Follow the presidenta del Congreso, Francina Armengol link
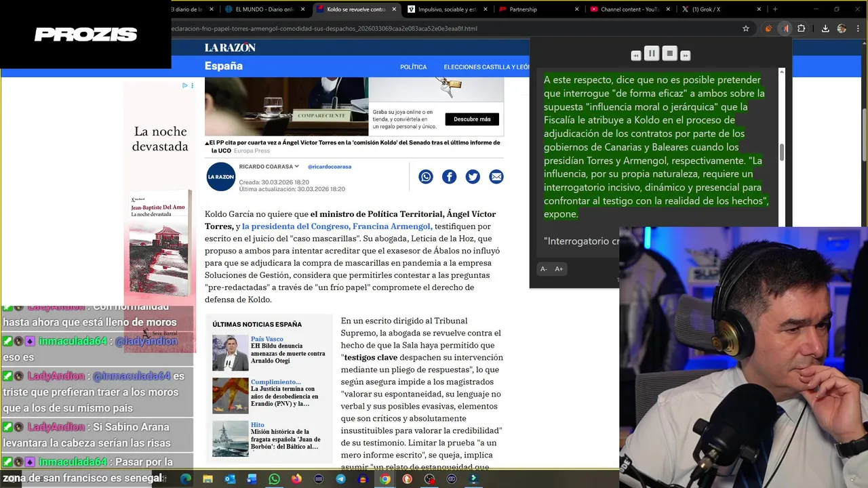Image resolution: width=868 pixels, height=488 pixels. (336, 226)
